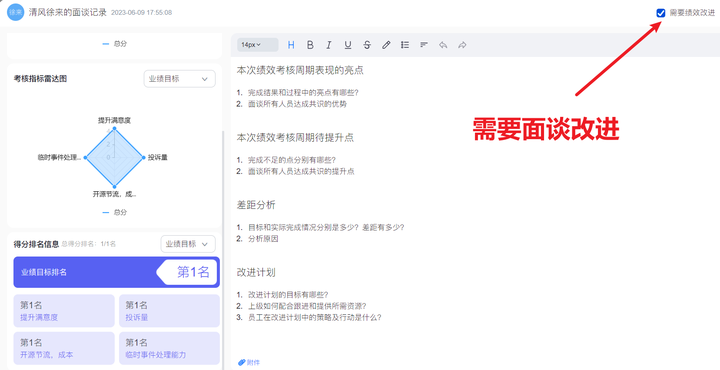This screenshot has height=370, width=720.
Task: Click the 考核指标雷达图 panel title
Action: click(40, 79)
